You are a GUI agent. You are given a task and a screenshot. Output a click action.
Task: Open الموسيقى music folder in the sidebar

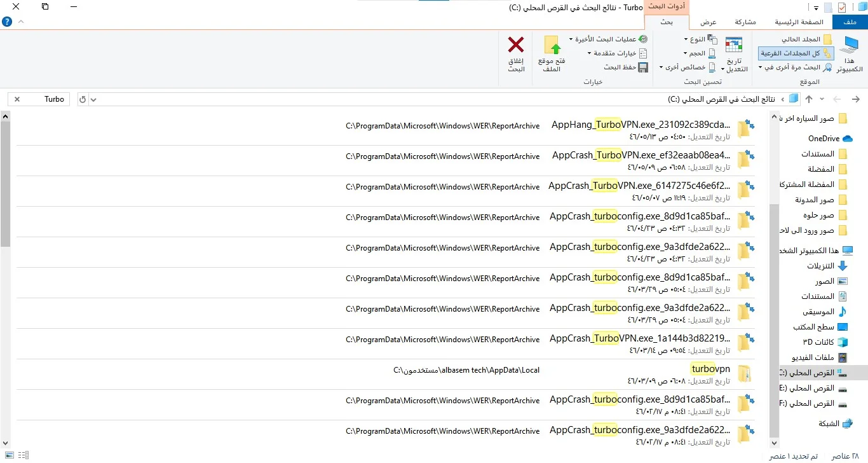[825, 312]
